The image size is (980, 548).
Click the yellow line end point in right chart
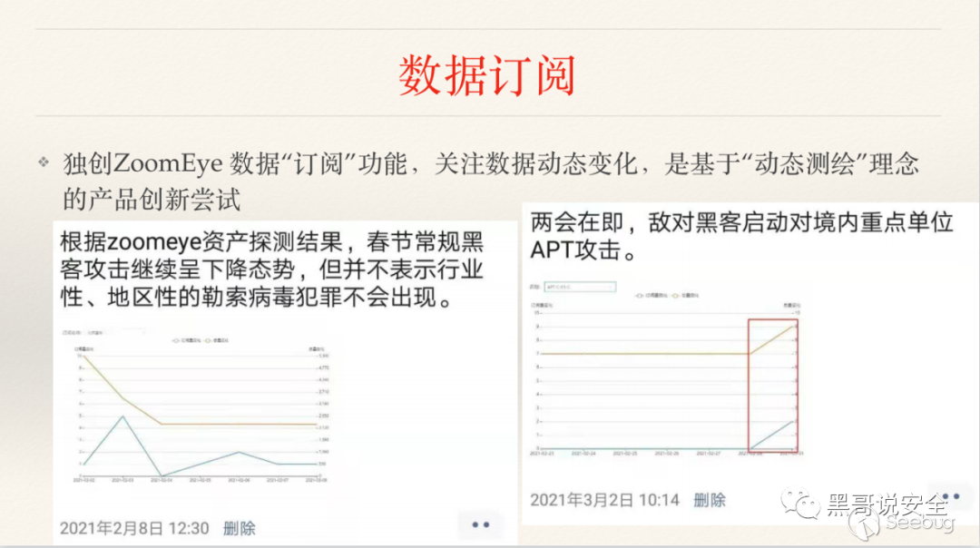click(x=794, y=327)
